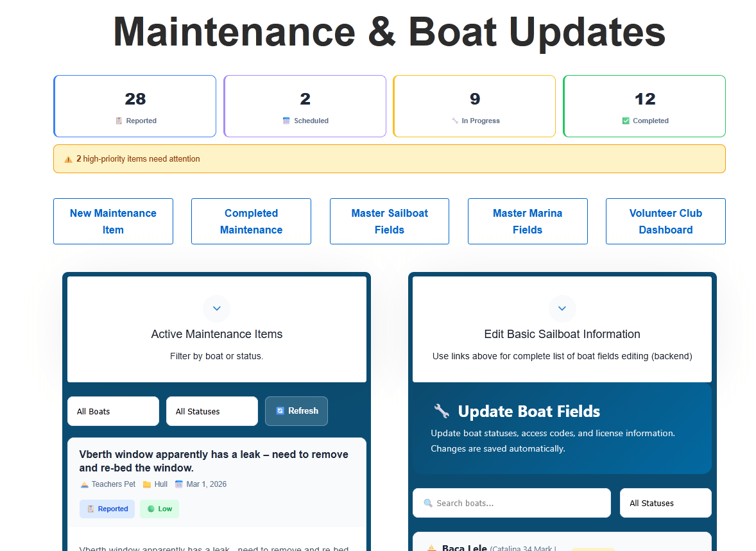Collapse the Active Maintenance Items card via its chevron
Screen dimensions: 756x551
[x=216, y=309]
